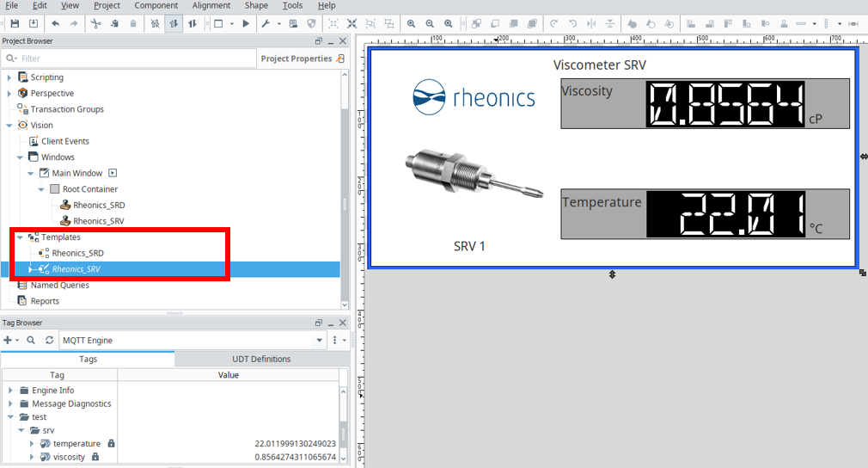This screenshot has height=468, width=868.
Task: Click the third zoom magnifier icon
Action: pos(449,23)
